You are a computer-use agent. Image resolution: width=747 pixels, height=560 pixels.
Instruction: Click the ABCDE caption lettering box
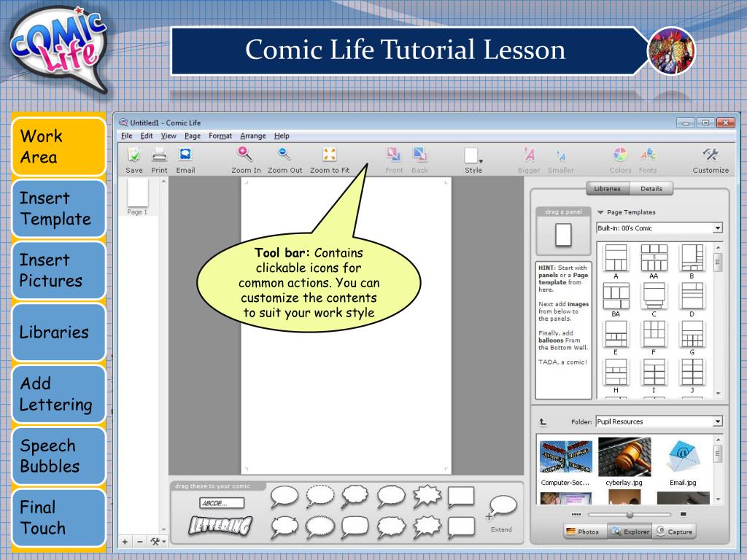(222, 503)
